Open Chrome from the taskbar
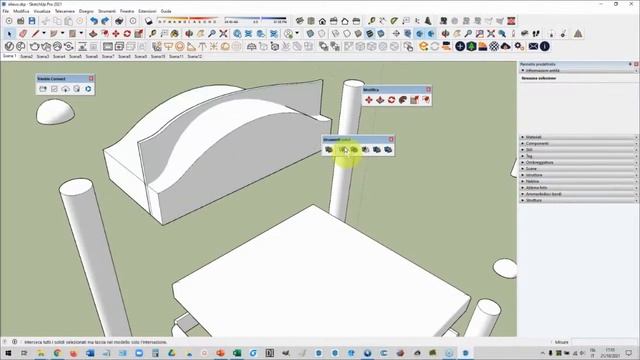Screen dimensions: 640x360 pyautogui.click(x=57, y=353)
